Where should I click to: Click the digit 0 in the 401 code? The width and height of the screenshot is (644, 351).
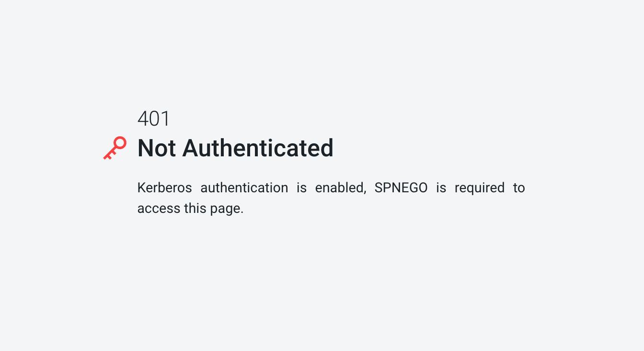pyautogui.click(x=154, y=119)
